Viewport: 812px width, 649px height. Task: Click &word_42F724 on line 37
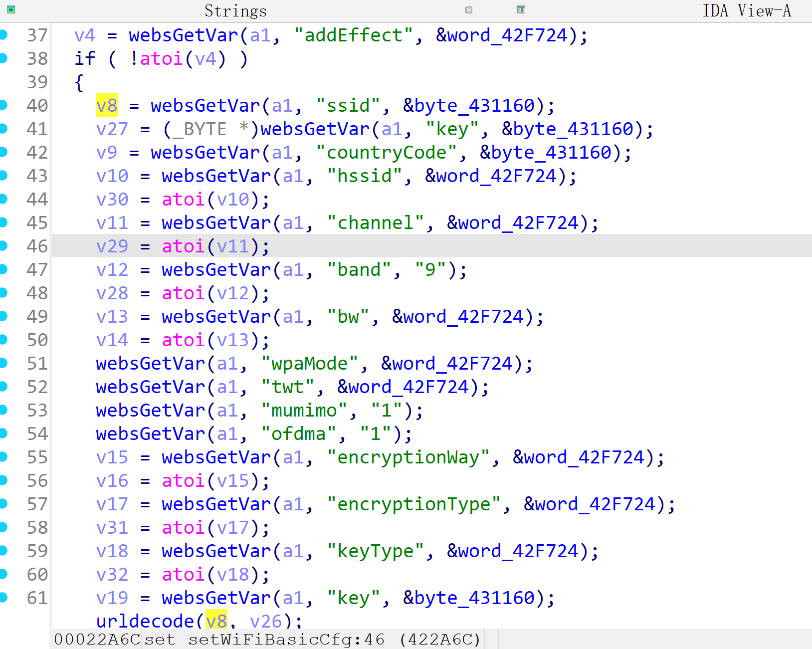click(502, 35)
